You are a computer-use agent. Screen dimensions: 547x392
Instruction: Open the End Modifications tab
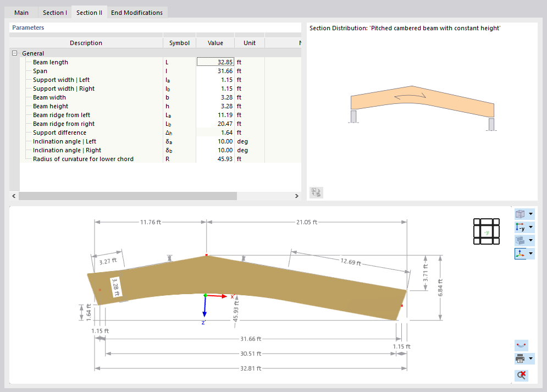137,12
